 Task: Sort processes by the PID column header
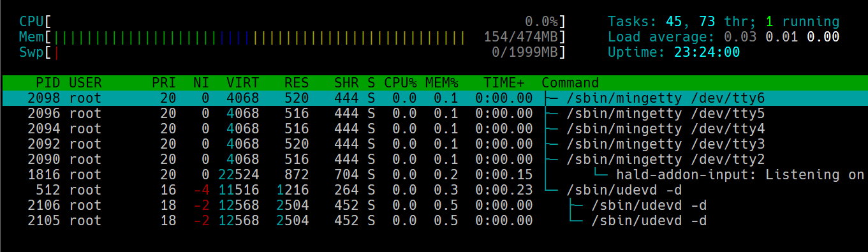(x=48, y=83)
